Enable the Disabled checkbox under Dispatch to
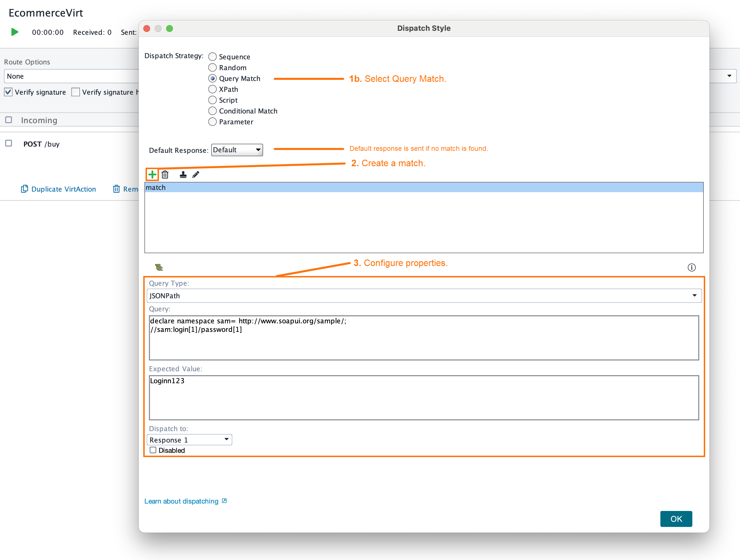The height and width of the screenshot is (560, 740). [153, 450]
